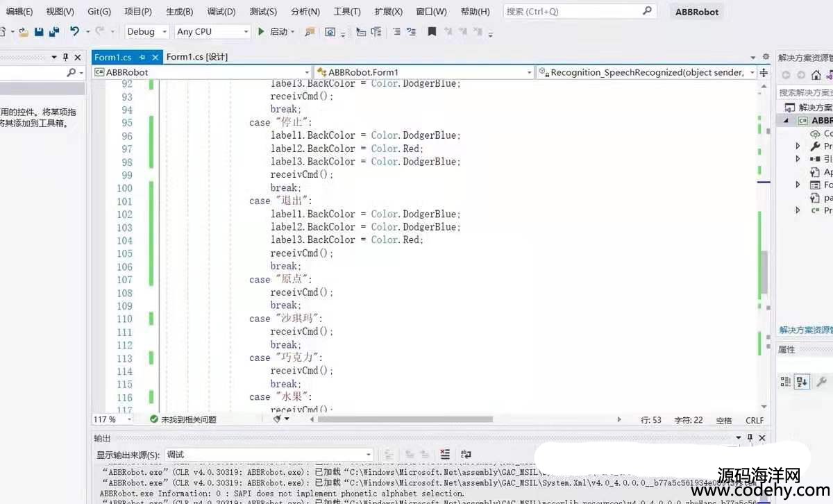Click line 101 case "退出" code text

click(x=281, y=201)
